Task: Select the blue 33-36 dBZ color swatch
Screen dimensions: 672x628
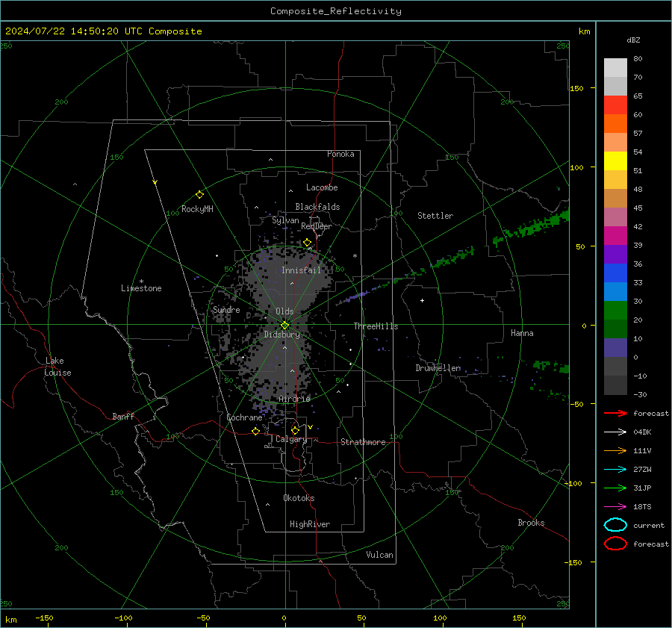Action: (x=615, y=273)
